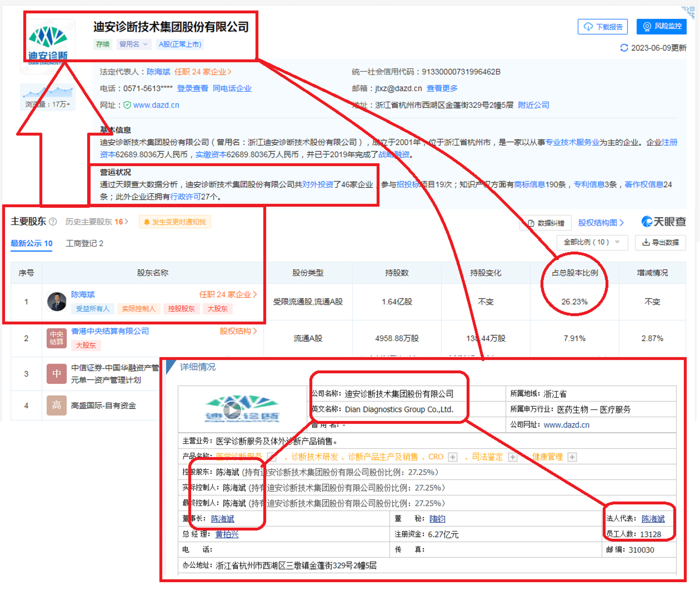The width and height of the screenshot is (700, 591).
Task: Open general manager 黄柏兴 link
Action: (x=227, y=534)
